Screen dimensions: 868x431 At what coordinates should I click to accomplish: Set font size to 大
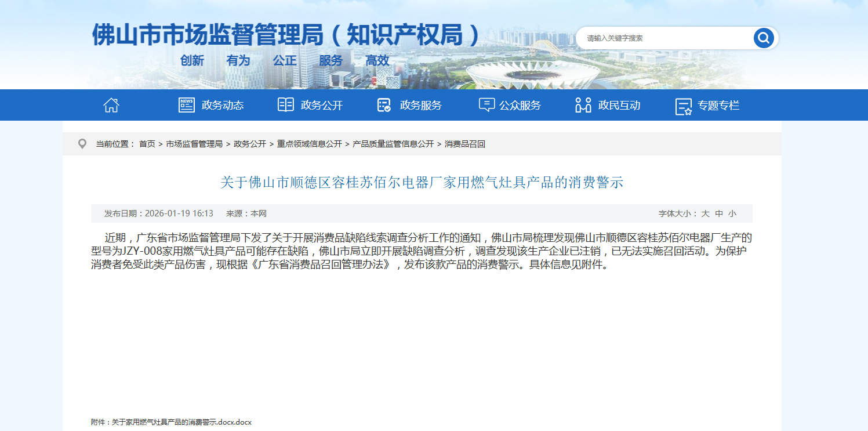(x=705, y=213)
